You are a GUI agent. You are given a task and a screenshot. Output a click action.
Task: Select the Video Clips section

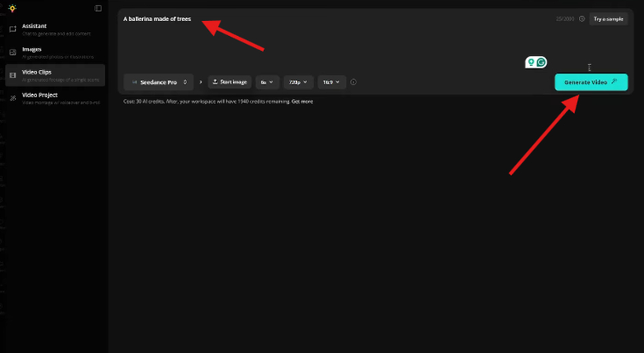coord(55,75)
